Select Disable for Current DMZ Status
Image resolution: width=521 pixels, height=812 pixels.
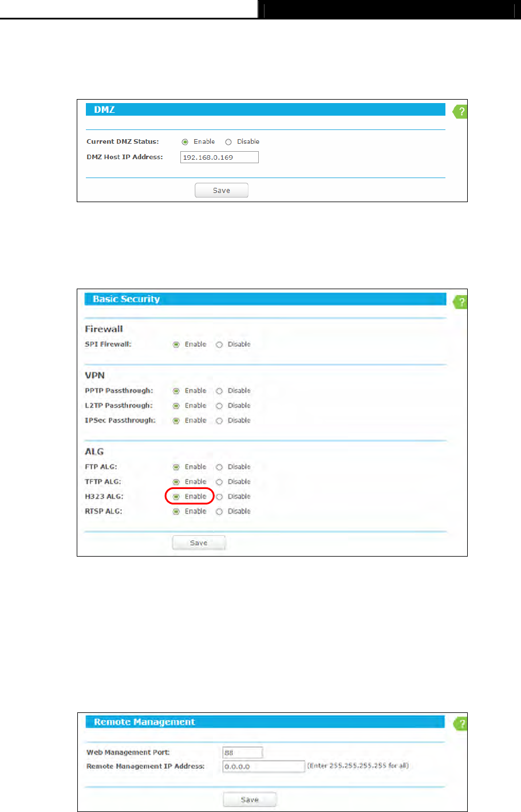pos(228,142)
